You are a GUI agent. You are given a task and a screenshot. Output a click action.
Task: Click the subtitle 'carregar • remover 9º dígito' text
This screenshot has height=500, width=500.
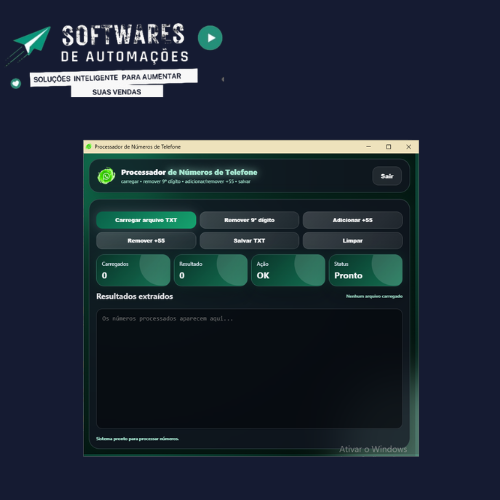coord(151,181)
